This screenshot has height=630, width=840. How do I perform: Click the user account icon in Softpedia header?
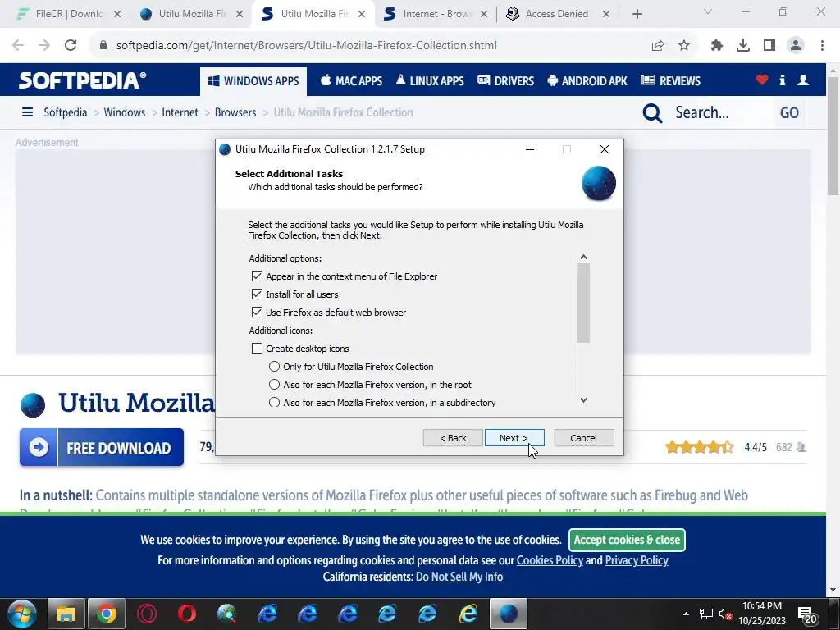[x=803, y=80]
